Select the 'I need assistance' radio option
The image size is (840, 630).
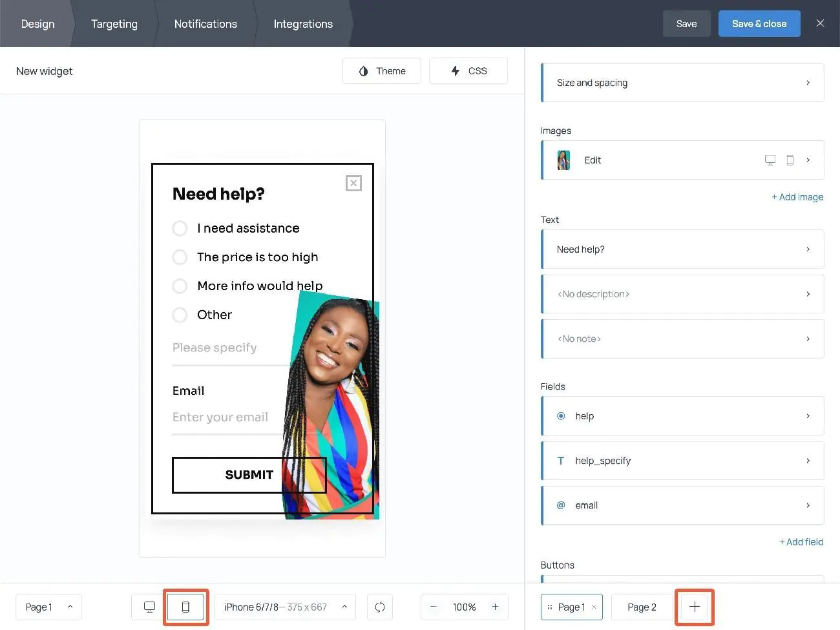[x=180, y=228]
